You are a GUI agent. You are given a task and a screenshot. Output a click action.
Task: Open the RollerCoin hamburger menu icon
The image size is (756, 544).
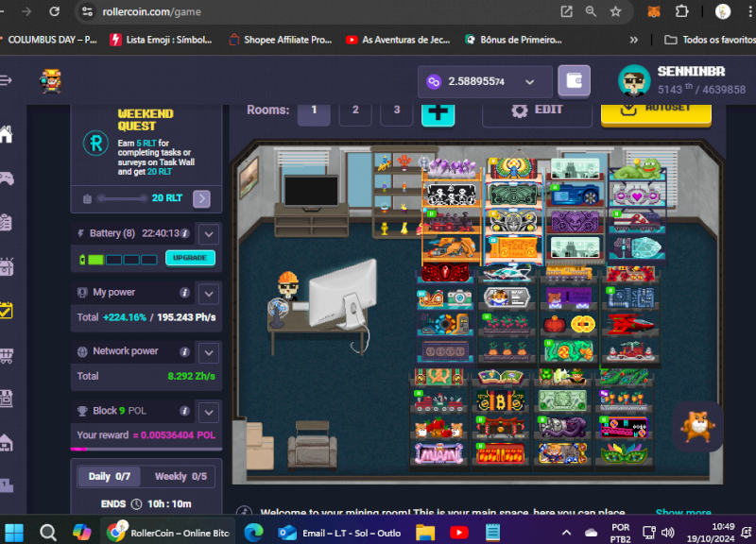point(6,80)
